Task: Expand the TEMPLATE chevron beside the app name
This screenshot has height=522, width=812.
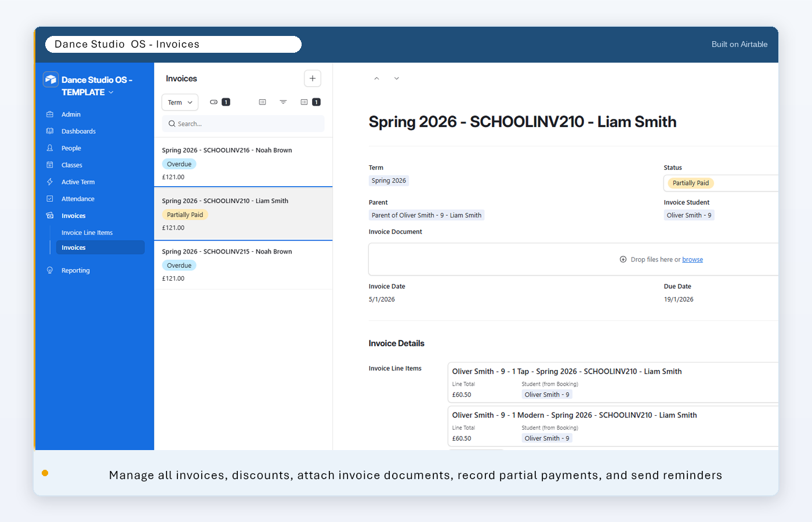Action: (x=111, y=92)
